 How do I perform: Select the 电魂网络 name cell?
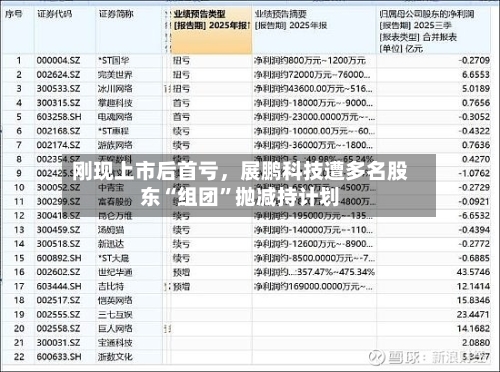tap(115, 117)
